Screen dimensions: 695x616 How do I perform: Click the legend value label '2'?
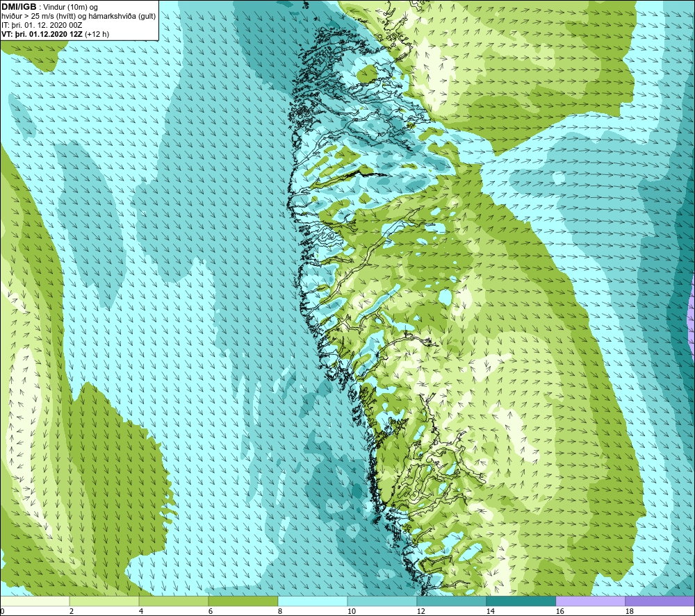pos(72,611)
